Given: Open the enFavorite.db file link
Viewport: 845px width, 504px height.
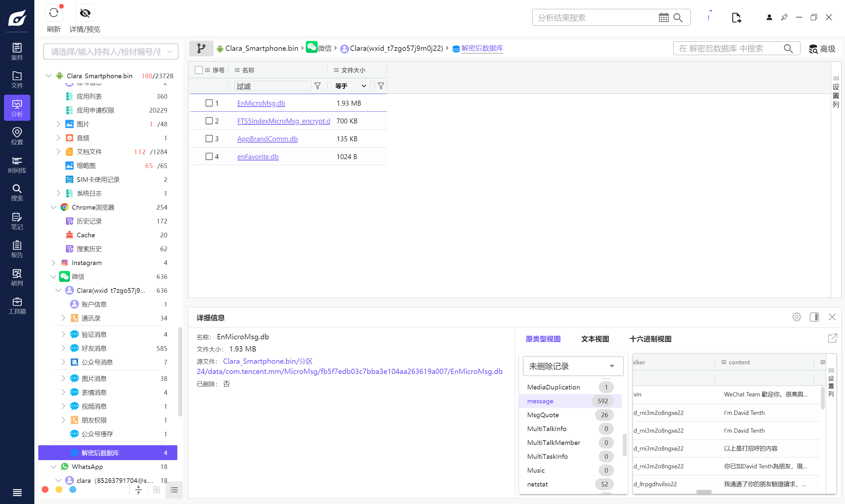Looking at the screenshot, I should tap(258, 156).
